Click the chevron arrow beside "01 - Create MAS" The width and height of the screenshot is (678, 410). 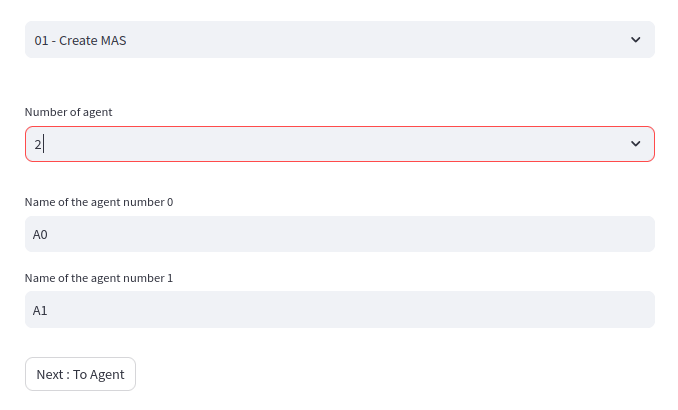click(x=635, y=40)
